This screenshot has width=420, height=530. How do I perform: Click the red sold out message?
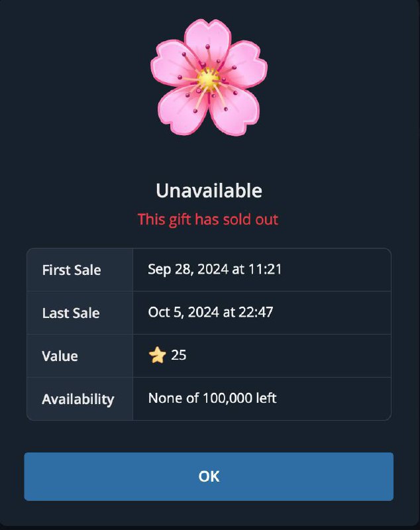tap(207, 219)
